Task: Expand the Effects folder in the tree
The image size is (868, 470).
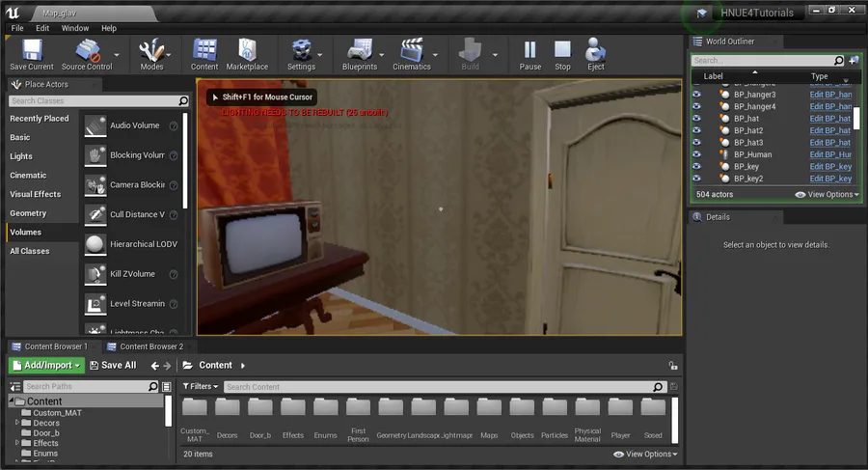Action: tap(17, 443)
